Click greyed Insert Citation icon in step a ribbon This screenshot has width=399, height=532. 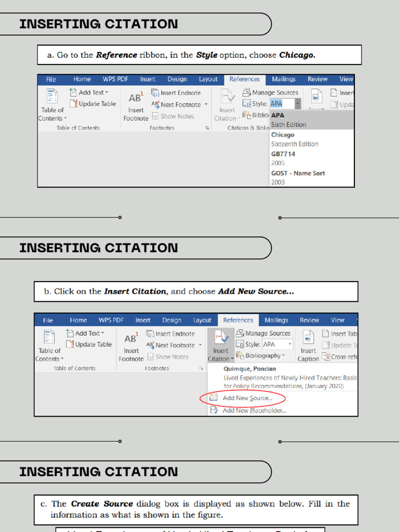click(x=228, y=96)
